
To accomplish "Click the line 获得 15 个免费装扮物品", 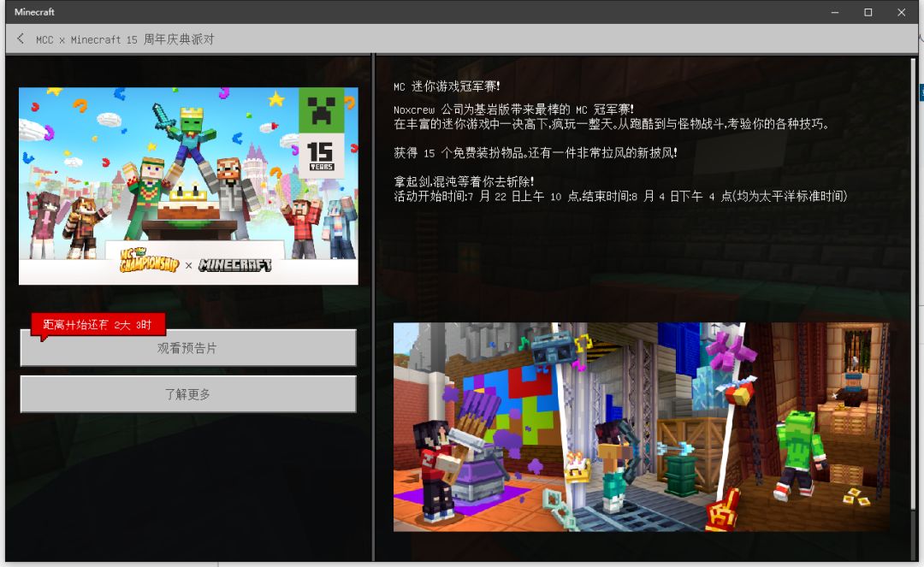I will click(535, 153).
